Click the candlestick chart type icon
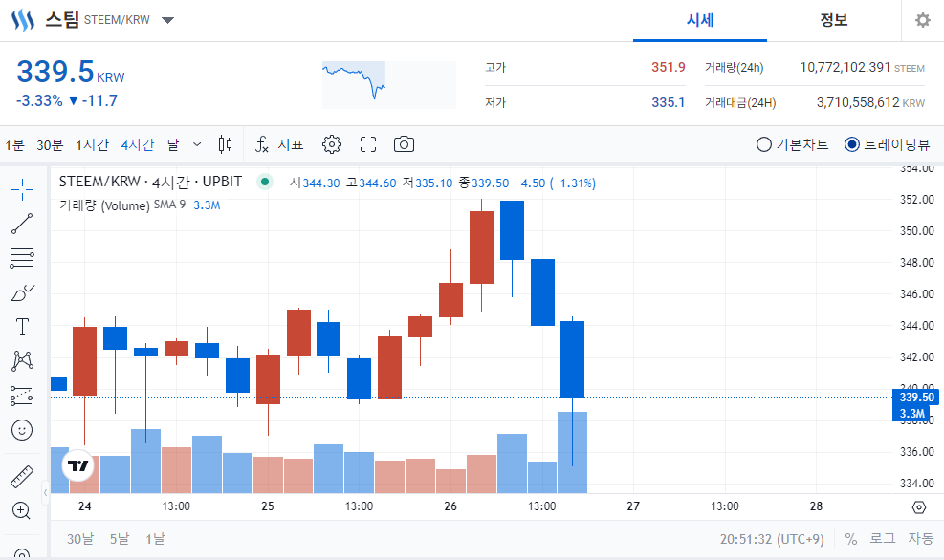 [x=225, y=144]
